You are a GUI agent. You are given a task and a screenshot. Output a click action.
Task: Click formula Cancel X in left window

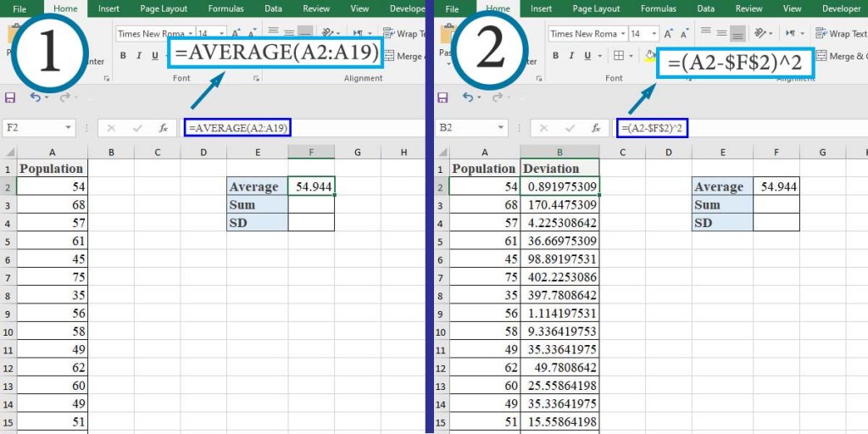(111, 128)
